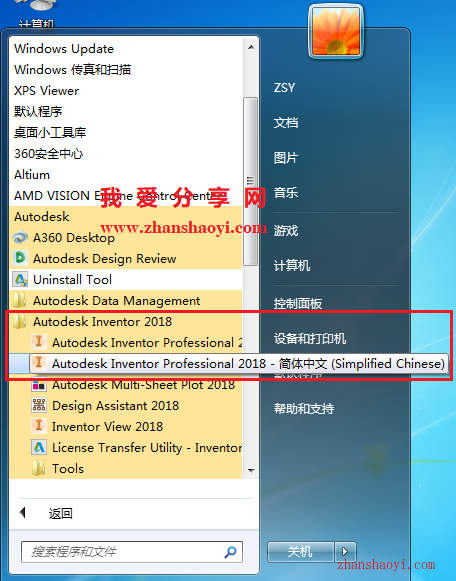The image size is (456, 581).
Task: Click the Uninstall Tool icon
Action: [20, 279]
